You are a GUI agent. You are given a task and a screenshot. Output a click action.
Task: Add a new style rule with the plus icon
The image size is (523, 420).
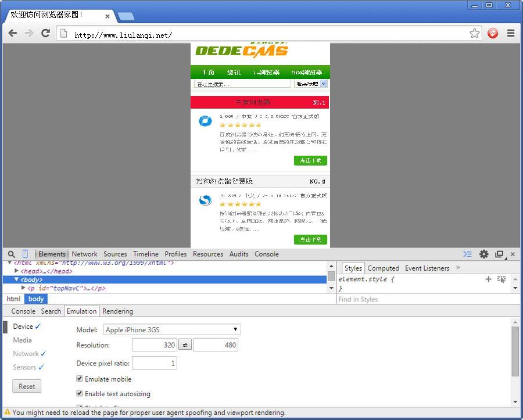(x=488, y=279)
